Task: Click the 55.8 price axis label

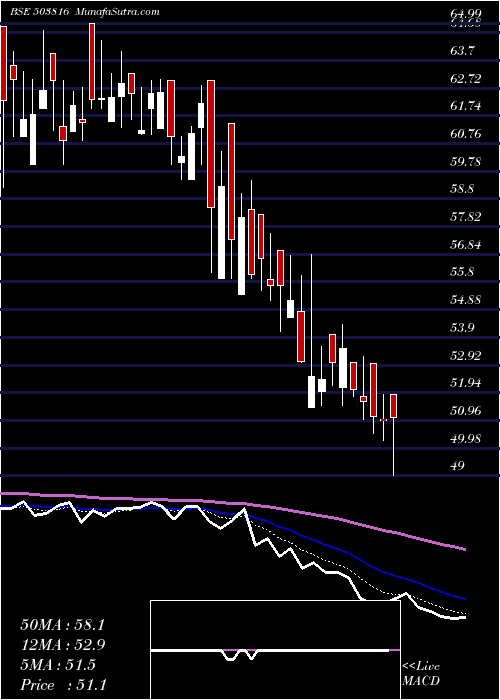Action: (x=463, y=272)
